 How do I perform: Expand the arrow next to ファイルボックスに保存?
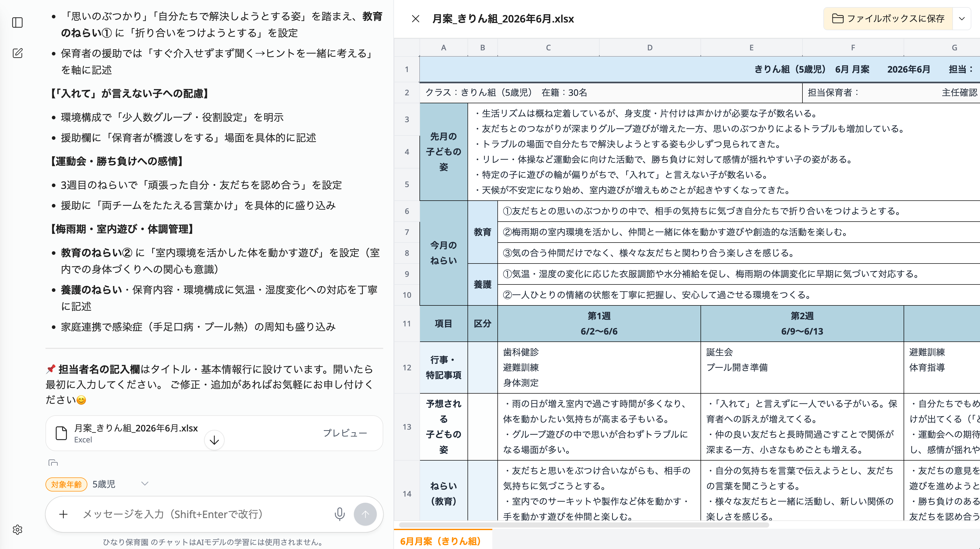click(962, 19)
